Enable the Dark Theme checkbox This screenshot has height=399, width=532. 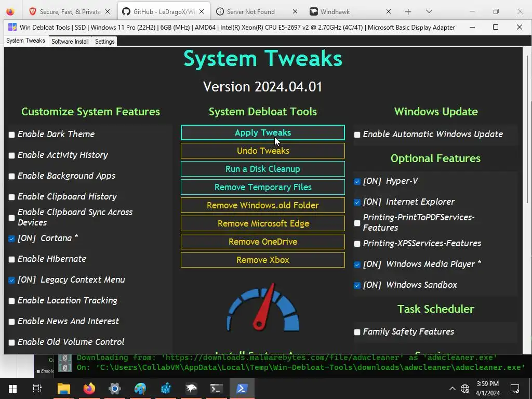coord(12,135)
